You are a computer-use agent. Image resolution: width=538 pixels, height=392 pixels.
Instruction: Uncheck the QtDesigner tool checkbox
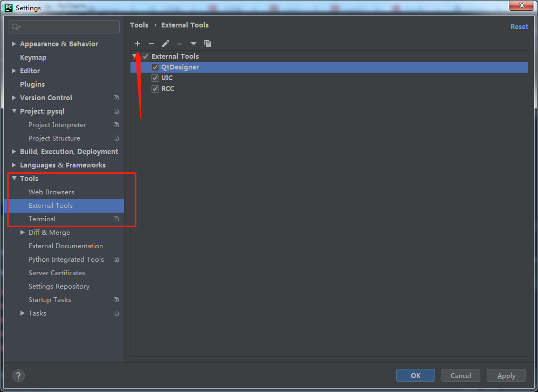point(155,67)
